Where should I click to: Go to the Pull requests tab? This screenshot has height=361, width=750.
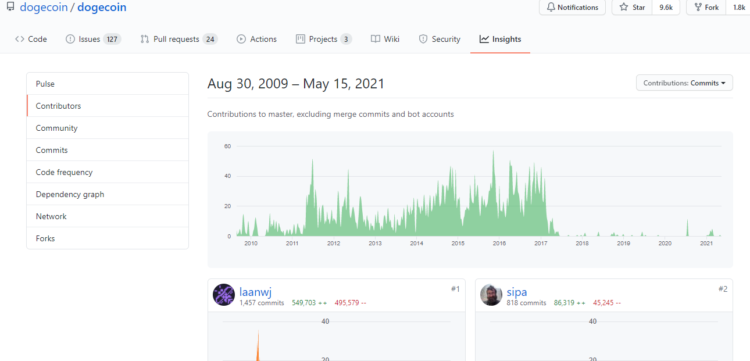click(x=179, y=39)
